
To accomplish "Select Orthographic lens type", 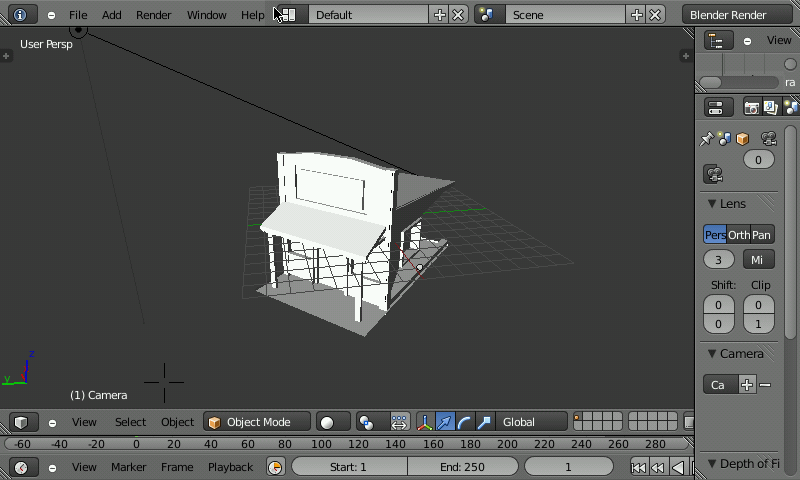I will [x=739, y=235].
